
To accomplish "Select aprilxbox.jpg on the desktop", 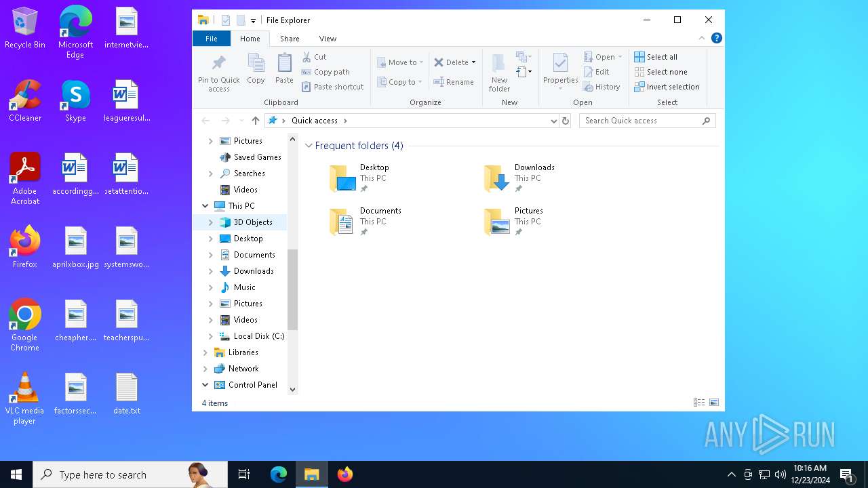I will tap(76, 247).
